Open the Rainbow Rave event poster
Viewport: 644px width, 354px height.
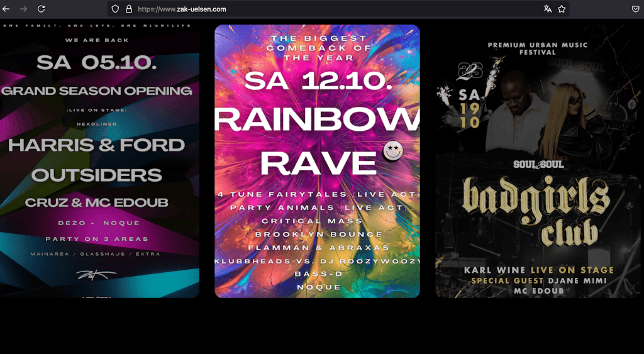(x=317, y=161)
